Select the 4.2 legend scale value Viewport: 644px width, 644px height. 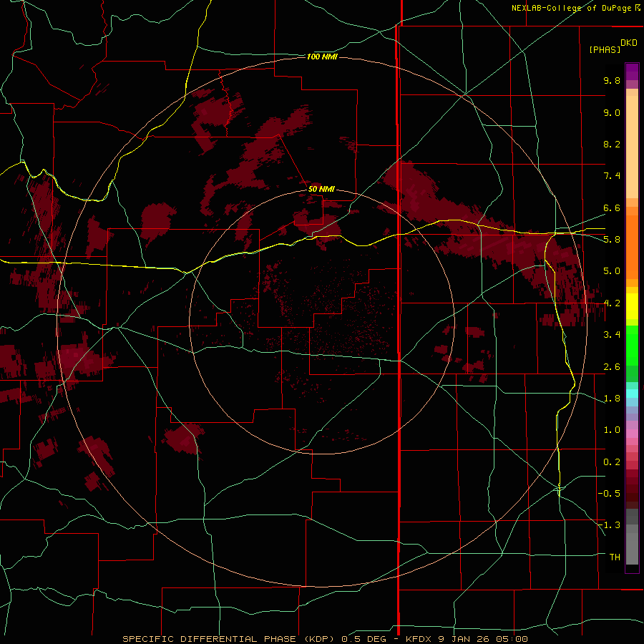pos(612,303)
